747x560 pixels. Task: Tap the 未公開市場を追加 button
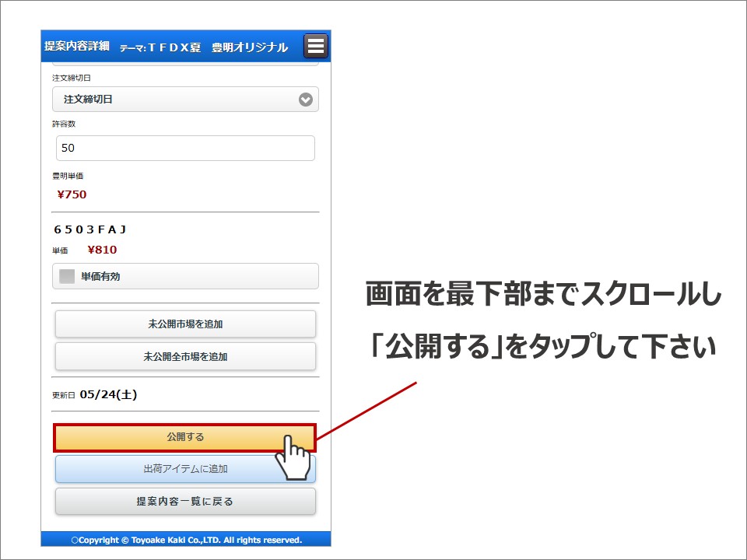click(x=185, y=324)
